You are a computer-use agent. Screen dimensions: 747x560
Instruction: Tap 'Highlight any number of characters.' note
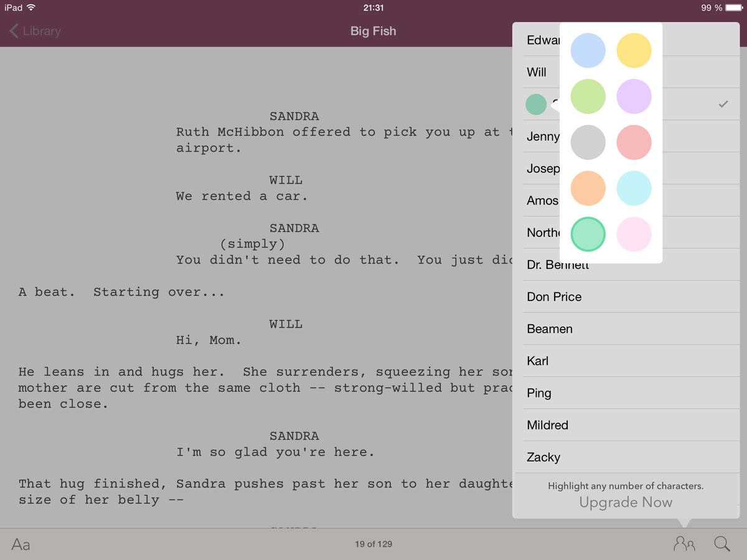tap(626, 486)
